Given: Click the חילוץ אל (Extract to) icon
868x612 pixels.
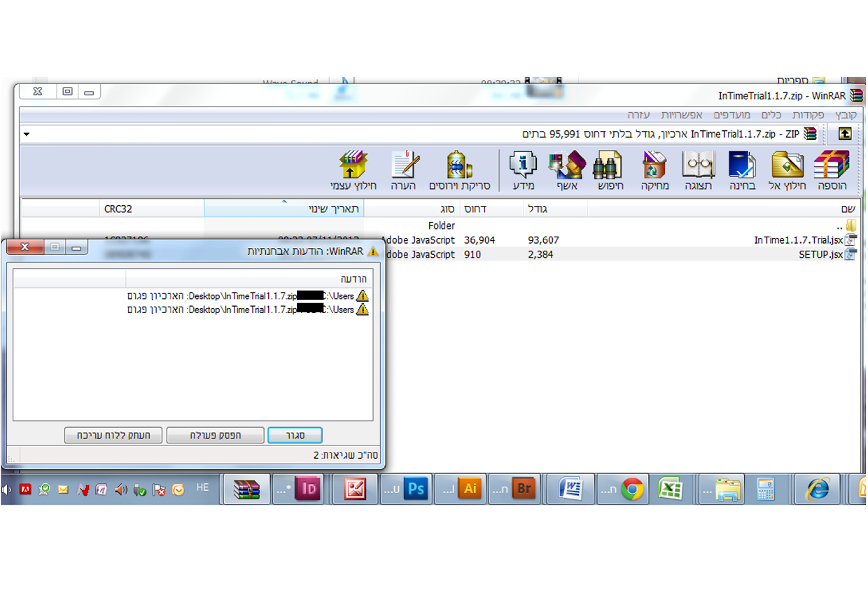Looking at the screenshot, I should (x=787, y=170).
